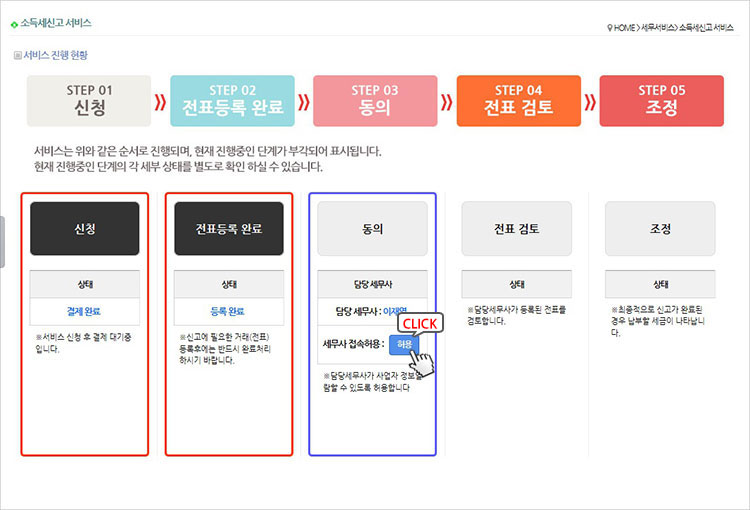Viewport: 750px width, 510px height.
Task: Open the red STEP 05 조정 box
Action: [x=661, y=101]
